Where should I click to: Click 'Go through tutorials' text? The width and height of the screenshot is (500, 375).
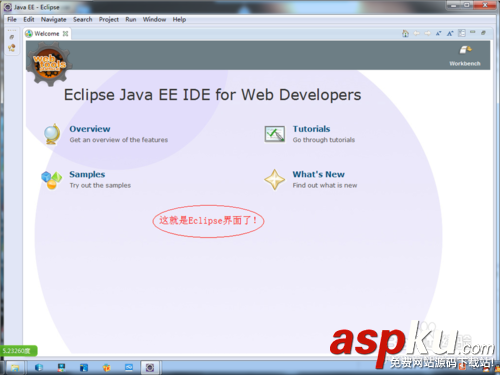click(x=324, y=140)
